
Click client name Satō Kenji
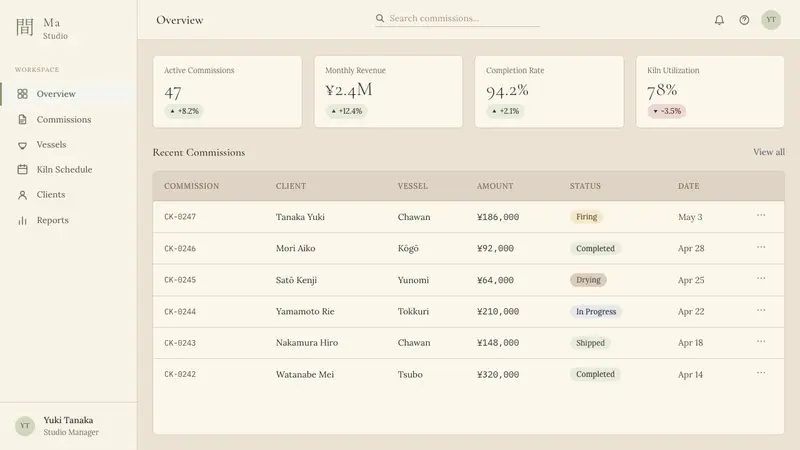tap(296, 280)
